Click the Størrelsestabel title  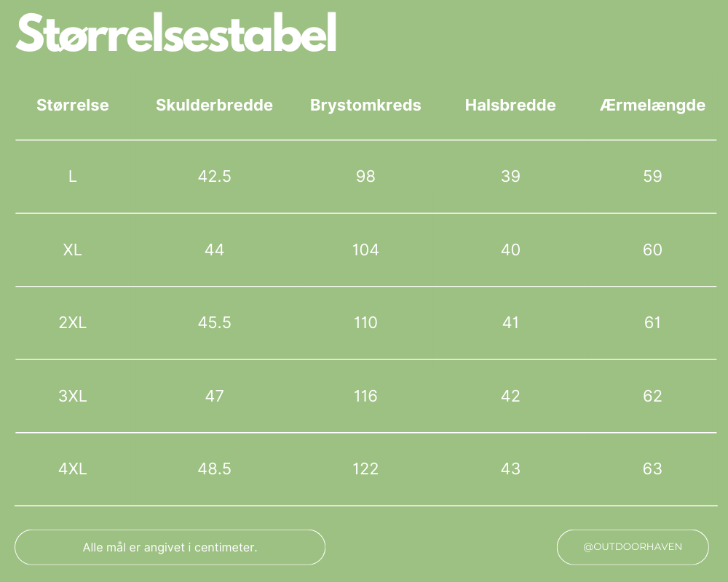click(x=175, y=33)
